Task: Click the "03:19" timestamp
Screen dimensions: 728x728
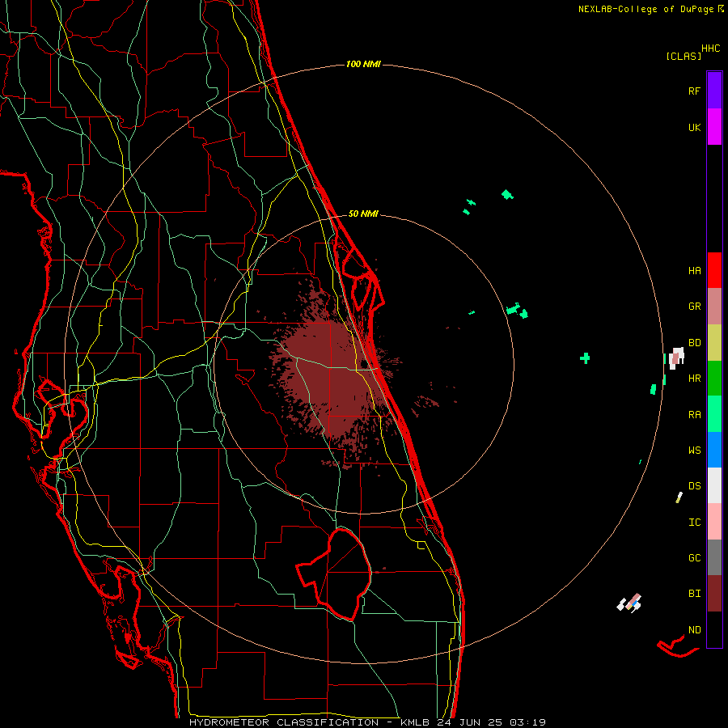Action: tap(527, 722)
